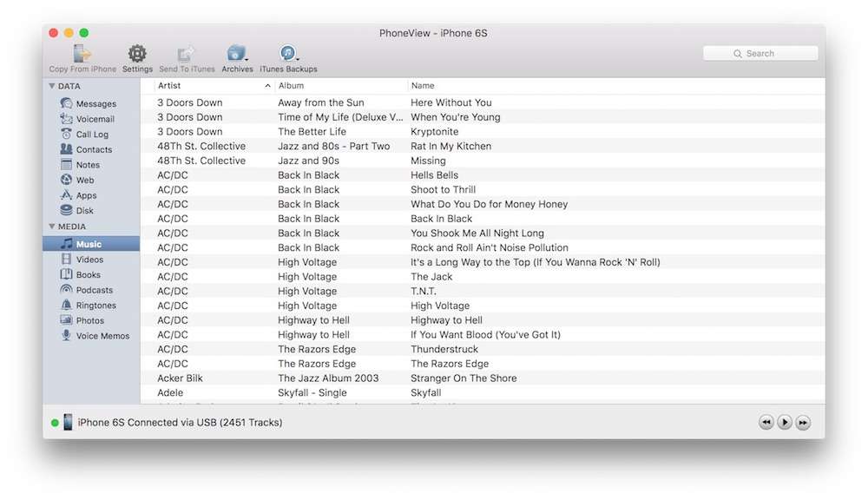This screenshot has width=868, height=500.
Task: Toggle Artist column sort arrow
Action: [267, 86]
